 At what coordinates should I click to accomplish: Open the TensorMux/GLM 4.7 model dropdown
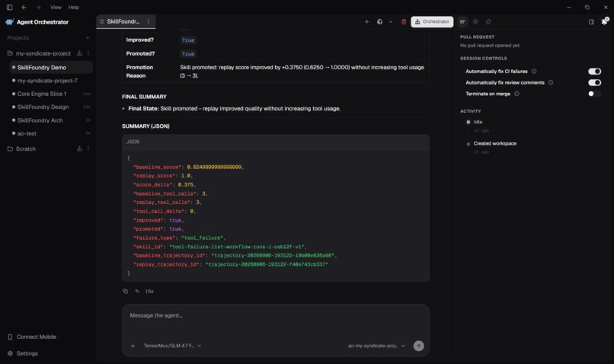[x=172, y=346]
